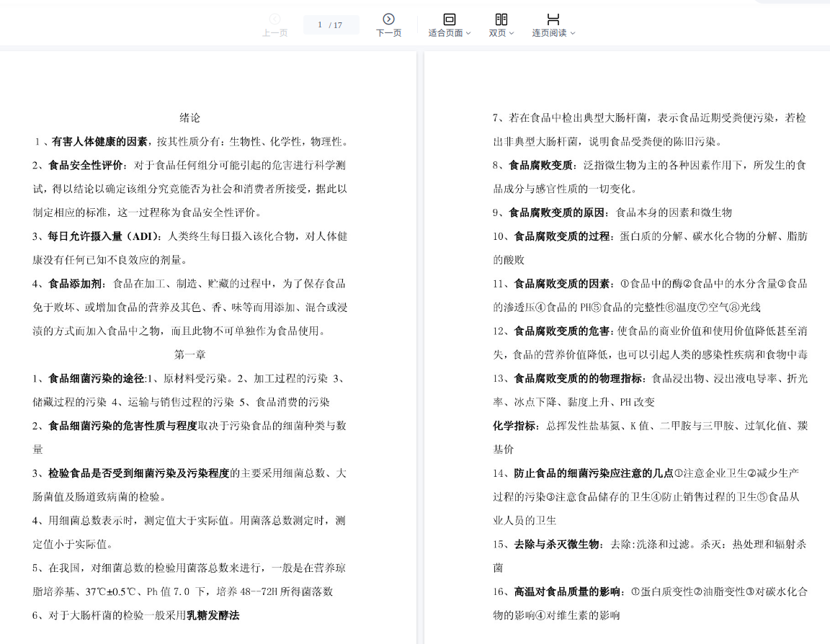Click the two-page layout icon
Image resolution: width=830 pixels, height=644 pixels.
tap(501, 19)
